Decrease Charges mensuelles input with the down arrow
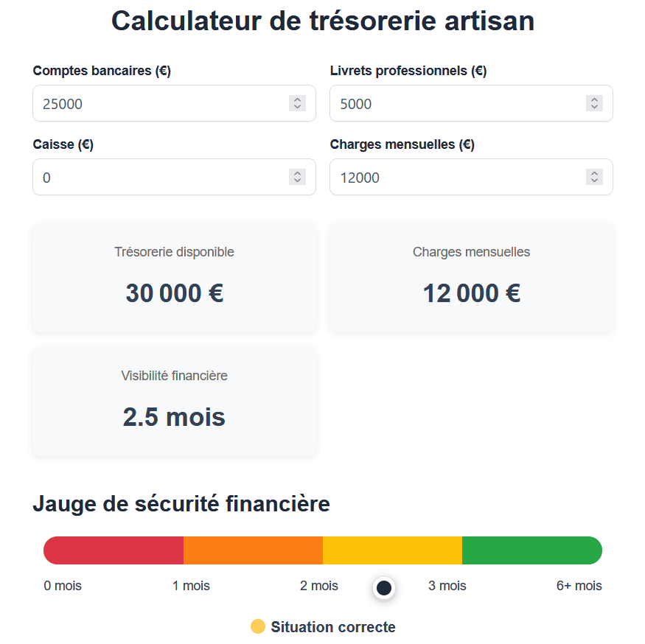645x644 pixels. pyautogui.click(x=594, y=181)
